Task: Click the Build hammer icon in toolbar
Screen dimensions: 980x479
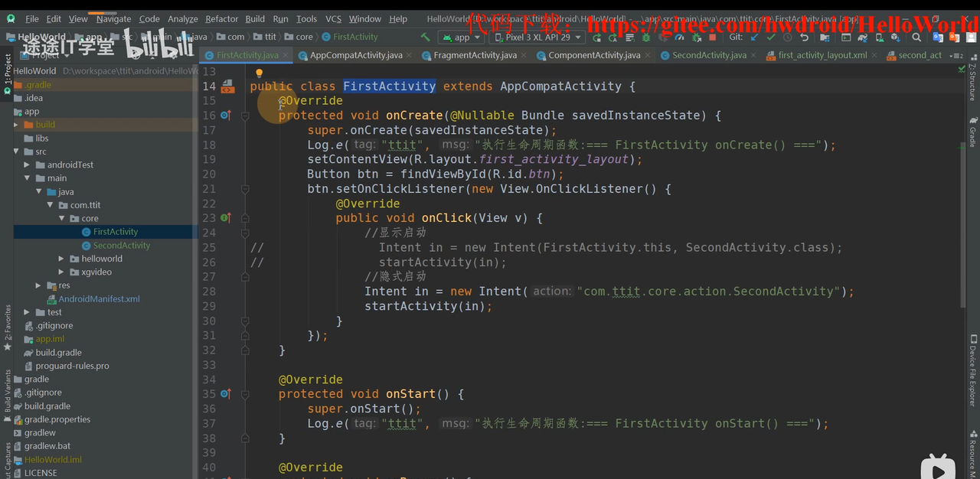Action: pyautogui.click(x=426, y=37)
